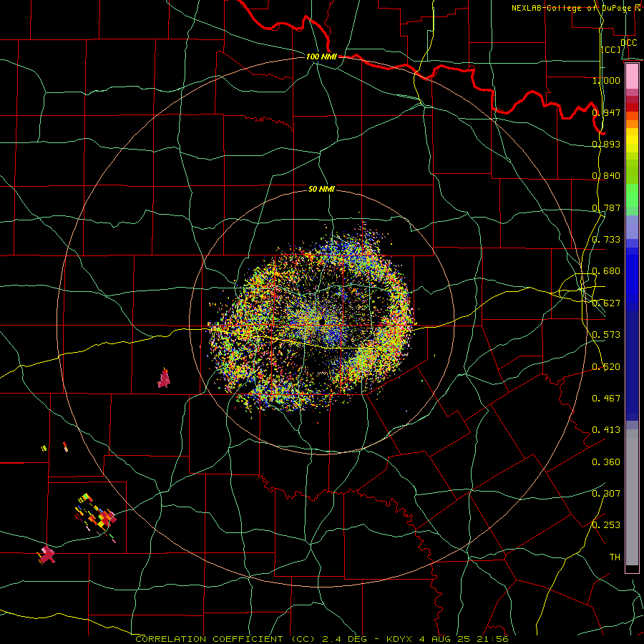
Task: Select the 0.573 scale value
Action: coord(606,335)
